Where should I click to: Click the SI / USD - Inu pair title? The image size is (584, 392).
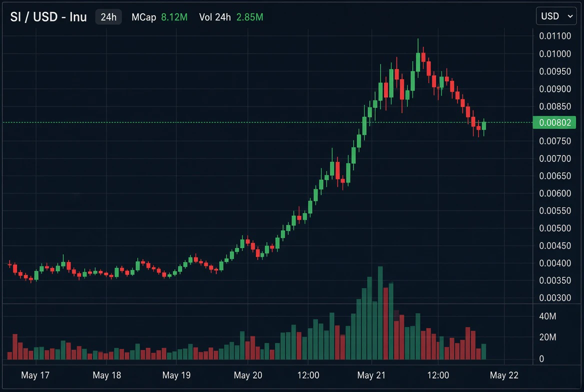click(x=48, y=17)
